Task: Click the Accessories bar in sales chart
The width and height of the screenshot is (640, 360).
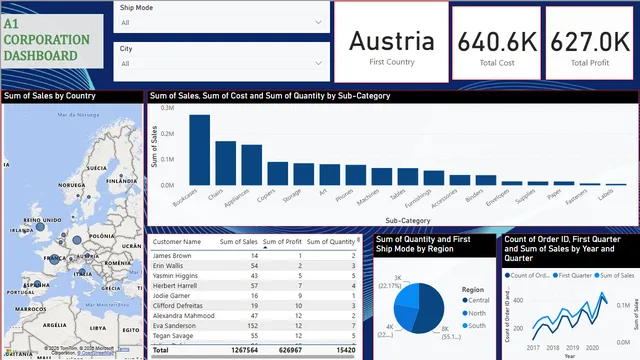Action: coord(460,180)
